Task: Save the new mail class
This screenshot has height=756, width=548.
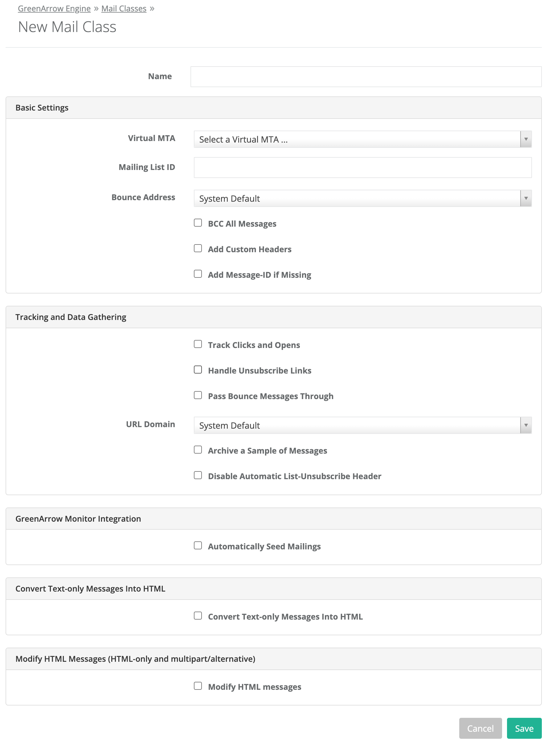Action: tap(524, 728)
